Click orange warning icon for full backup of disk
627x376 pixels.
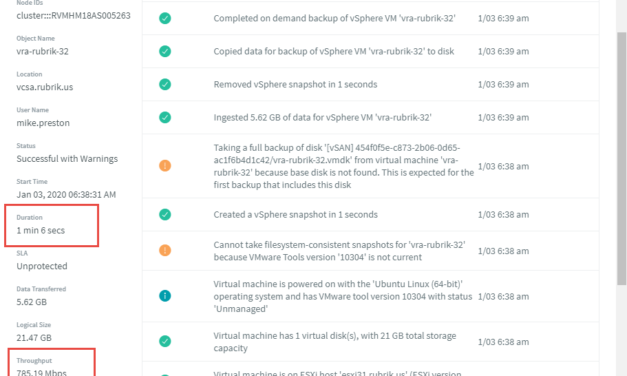165,166
